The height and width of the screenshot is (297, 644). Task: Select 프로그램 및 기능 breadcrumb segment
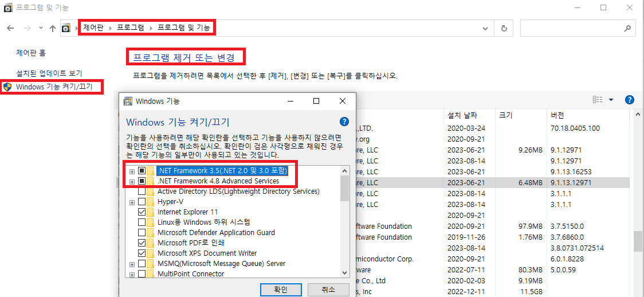pyautogui.click(x=183, y=28)
